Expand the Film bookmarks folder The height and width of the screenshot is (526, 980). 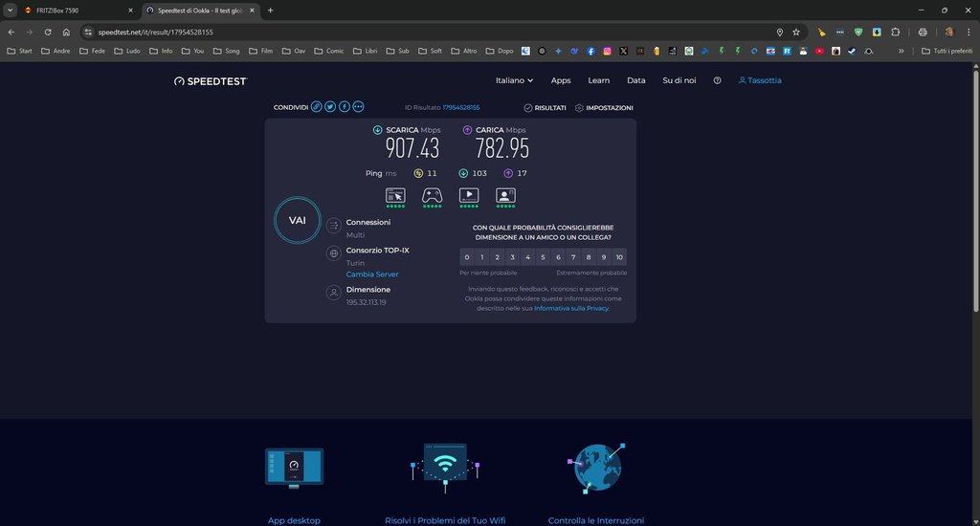click(x=259, y=51)
